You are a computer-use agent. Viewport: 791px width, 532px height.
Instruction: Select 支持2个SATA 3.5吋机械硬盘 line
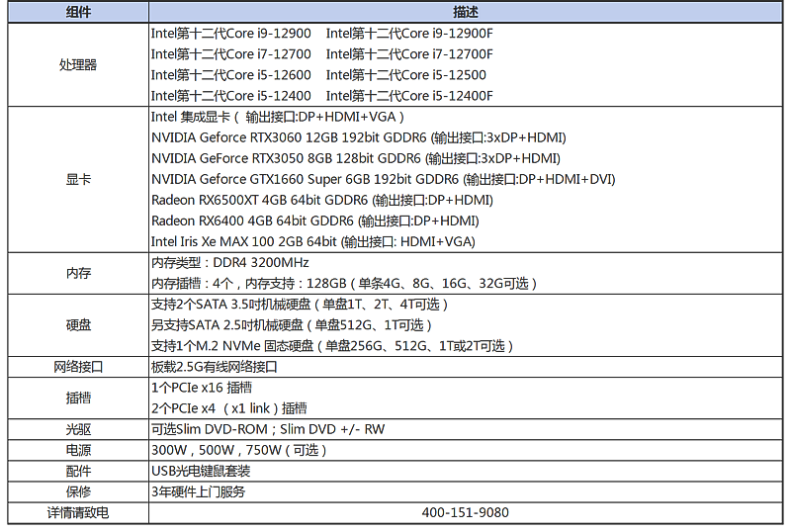[300, 305]
